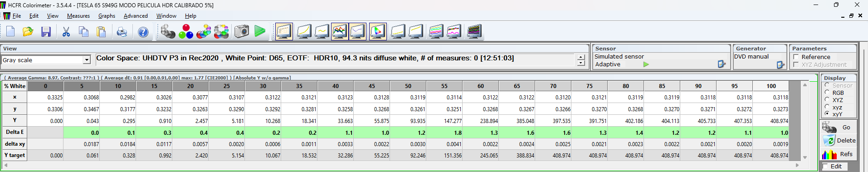Click the Refs button

tap(839, 154)
